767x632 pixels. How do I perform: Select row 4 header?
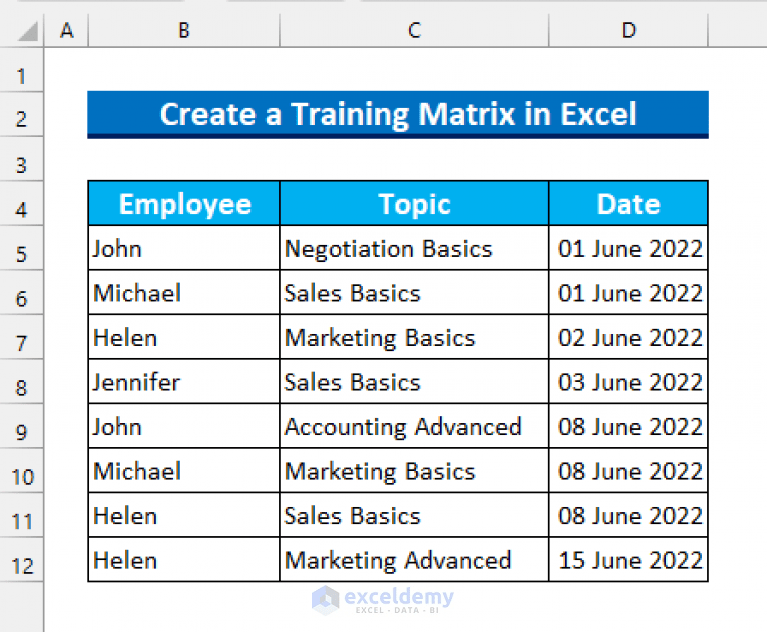coord(22,203)
